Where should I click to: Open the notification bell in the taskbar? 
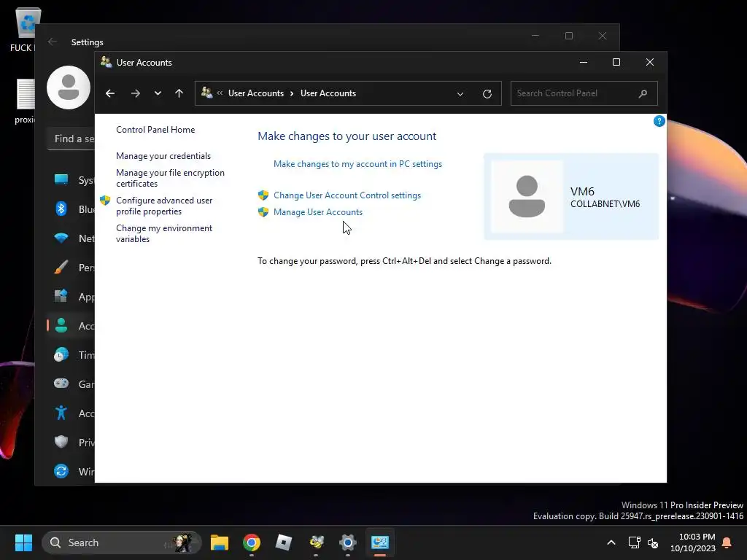(x=727, y=542)
